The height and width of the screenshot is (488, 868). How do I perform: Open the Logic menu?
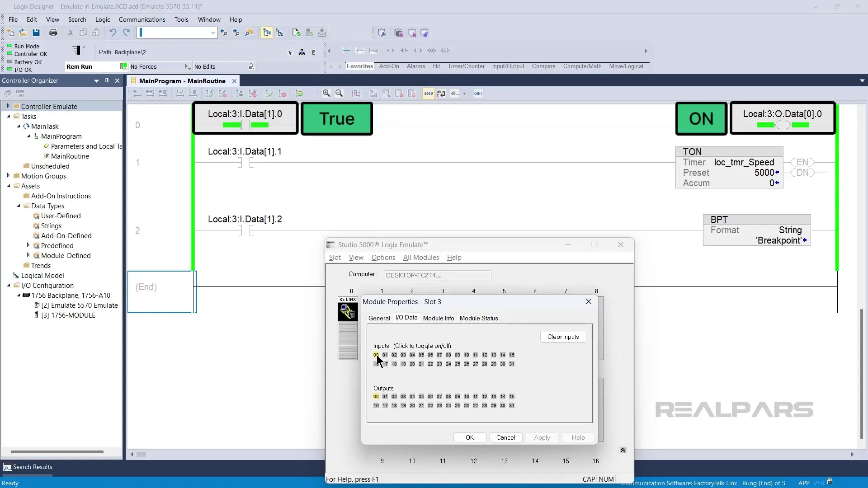(103, 19)
